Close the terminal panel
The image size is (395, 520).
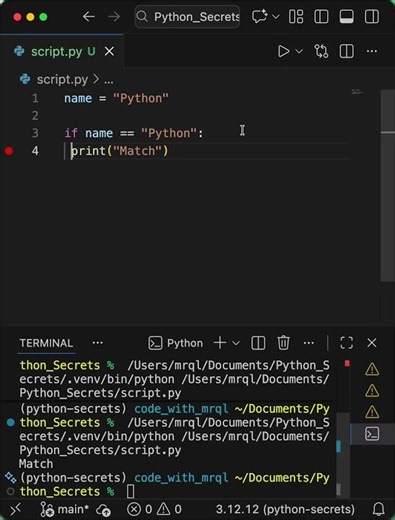pos(372,343)
